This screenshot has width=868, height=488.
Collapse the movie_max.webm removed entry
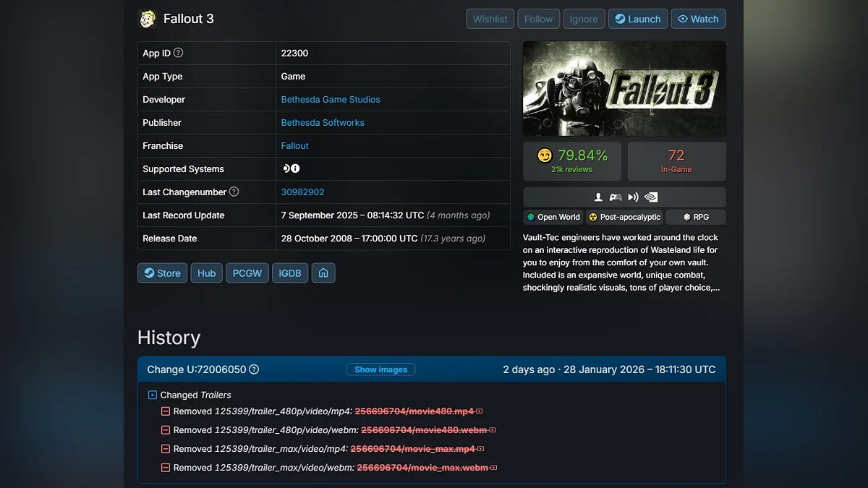pos(164,467)
